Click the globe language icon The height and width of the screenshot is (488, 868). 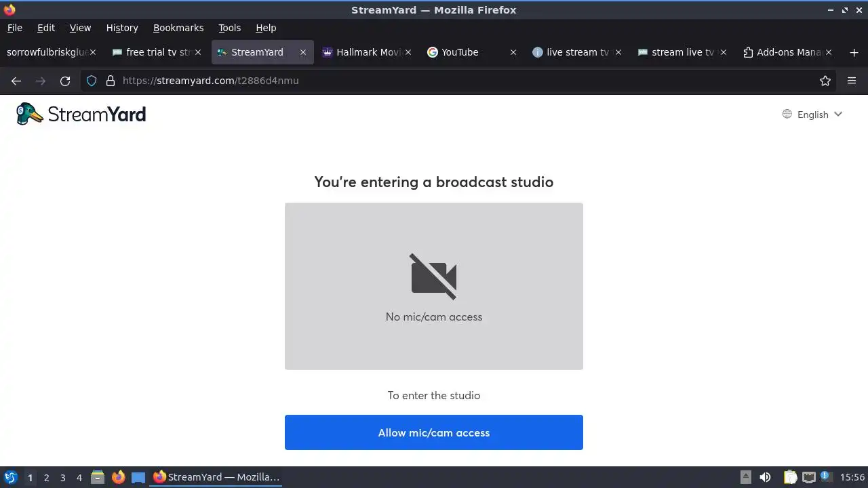click(x=787, y=114)
